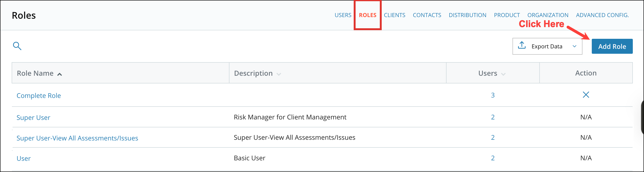Click 'Super User-View All Assessments/Issues' description cell
The width and height of the screenshot is (644, 172).
[x=294, y=137]
